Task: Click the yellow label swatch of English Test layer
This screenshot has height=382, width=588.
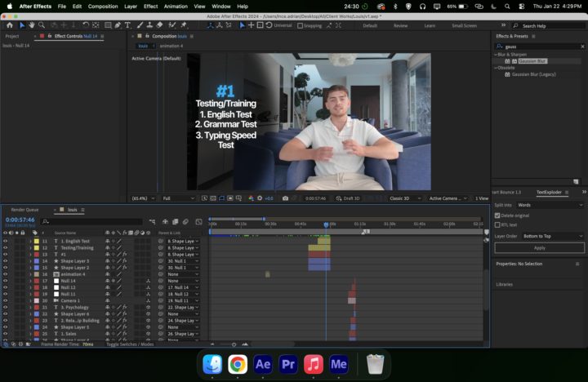Action: click(37, 242)
